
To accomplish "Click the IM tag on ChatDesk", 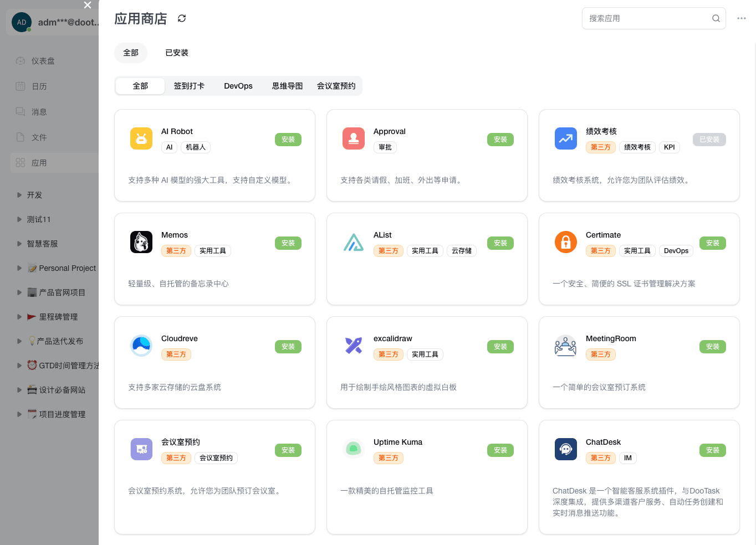I will pyautogui.click(x=628, y=458).
